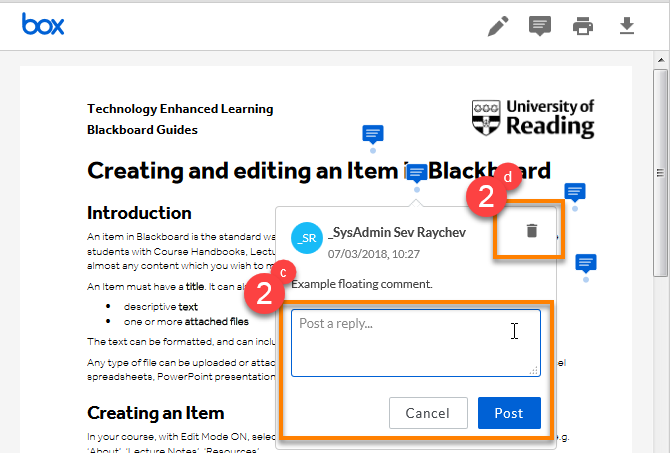Click the name _SysAdmin Sev Raychev
The image size is (670, 453).
(x=397, y=232)
